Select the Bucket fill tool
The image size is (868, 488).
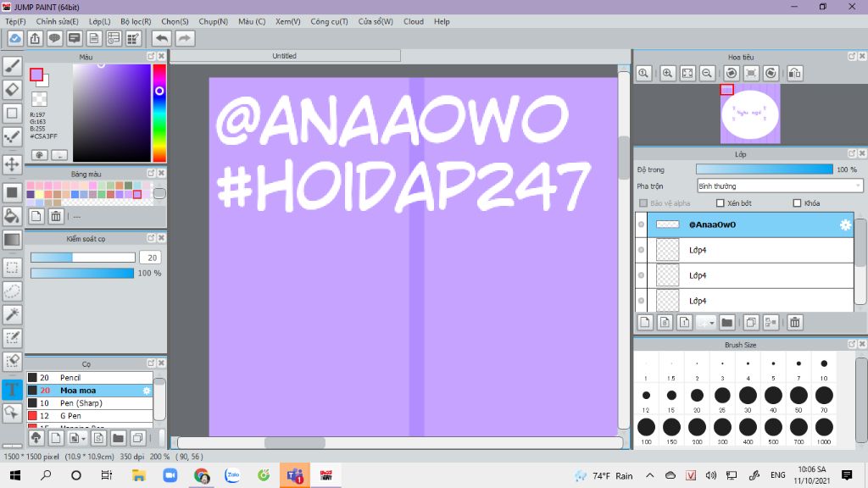coord(12,216)
